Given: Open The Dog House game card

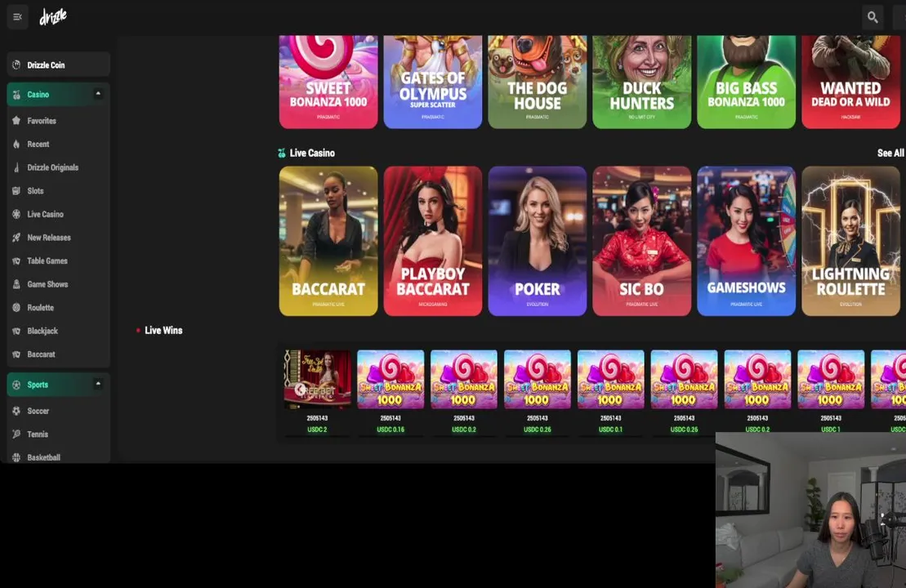Looking at the screenshot, I should pos(538,82).
